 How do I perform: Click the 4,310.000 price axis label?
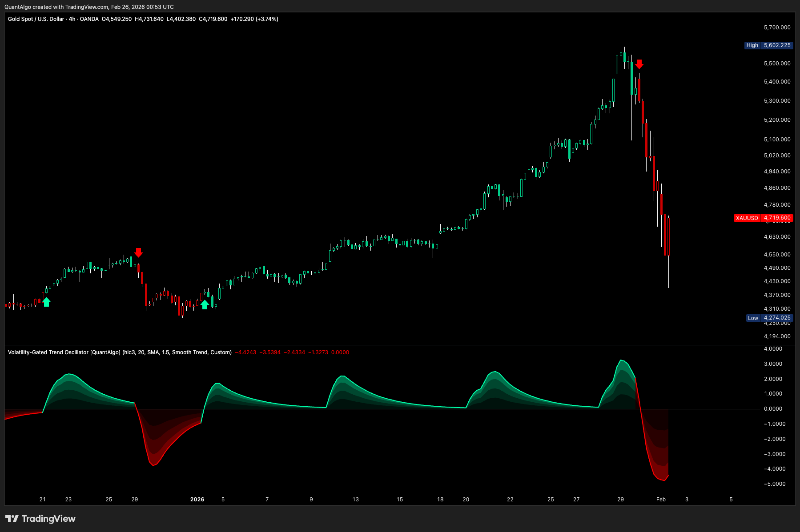(777, 309)
